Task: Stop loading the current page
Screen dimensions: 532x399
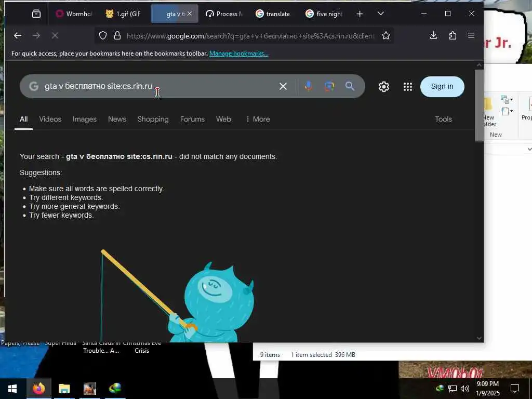Action: (x=55, y=35)
